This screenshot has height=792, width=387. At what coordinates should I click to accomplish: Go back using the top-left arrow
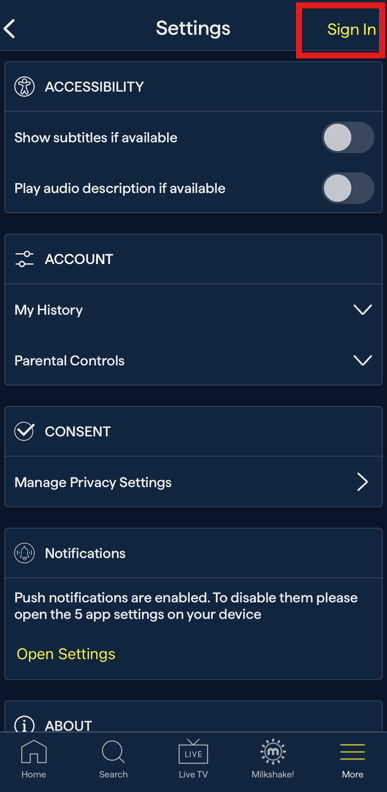9,29
